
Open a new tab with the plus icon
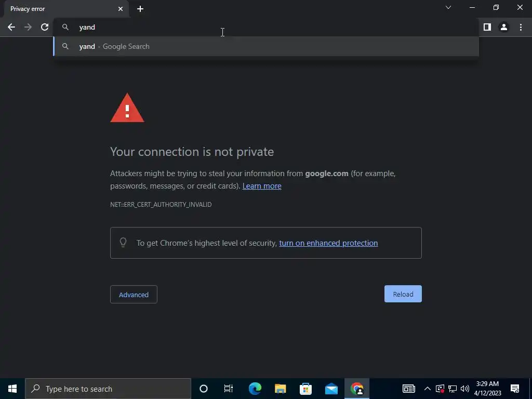140,9
